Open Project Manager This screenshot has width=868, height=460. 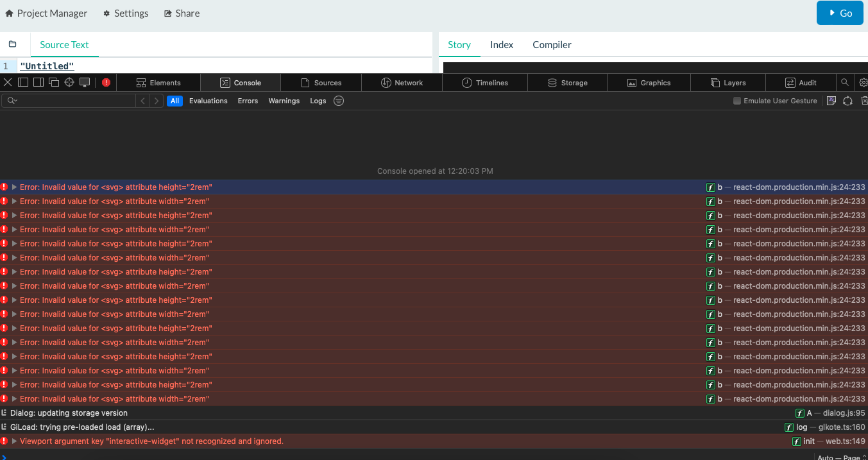[46, 13]
